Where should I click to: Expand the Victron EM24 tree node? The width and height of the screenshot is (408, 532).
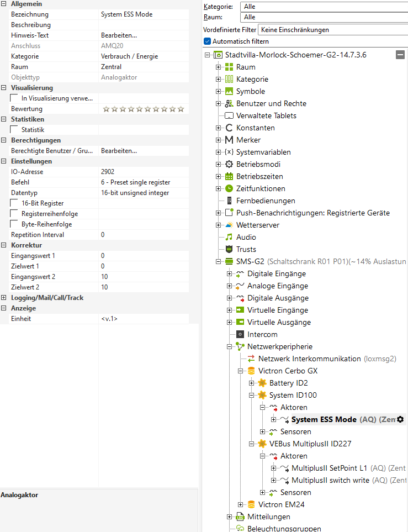241,504
